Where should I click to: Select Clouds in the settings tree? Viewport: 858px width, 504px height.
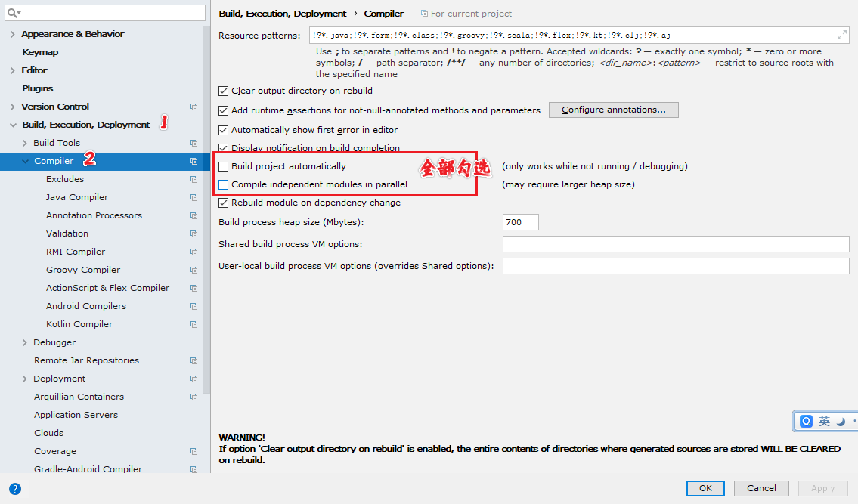[48, 433]
